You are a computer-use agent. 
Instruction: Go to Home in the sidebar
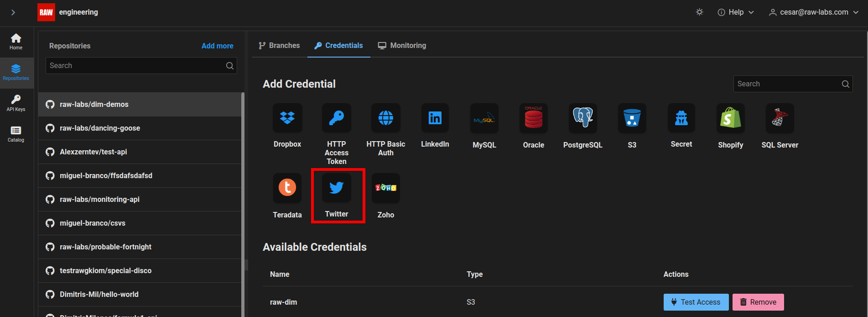(16, 42)
